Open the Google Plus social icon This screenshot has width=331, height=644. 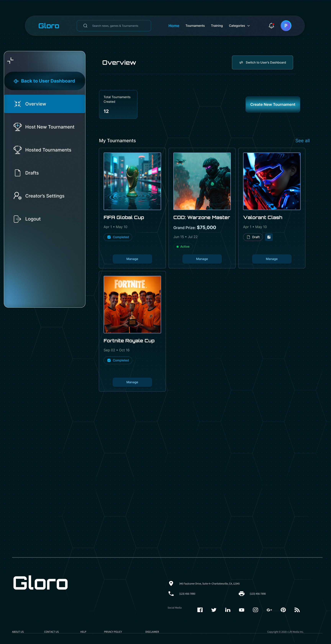269,610
